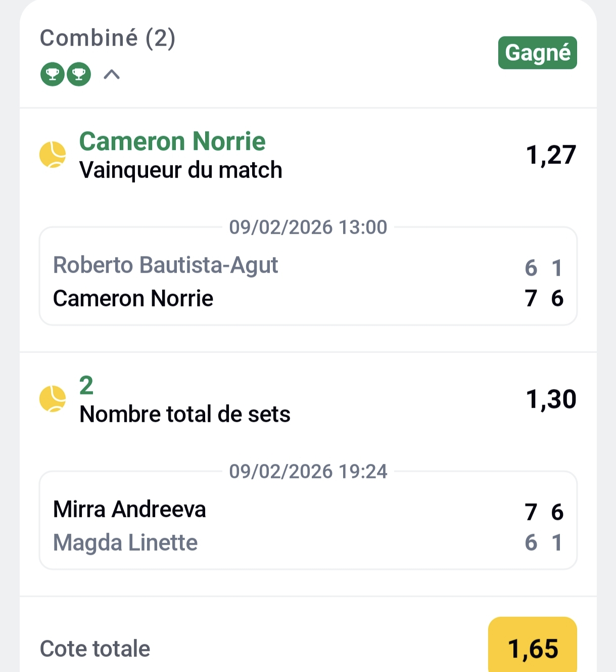
Task: Select the Nombre total de sets label
Action: coord(185,414)
